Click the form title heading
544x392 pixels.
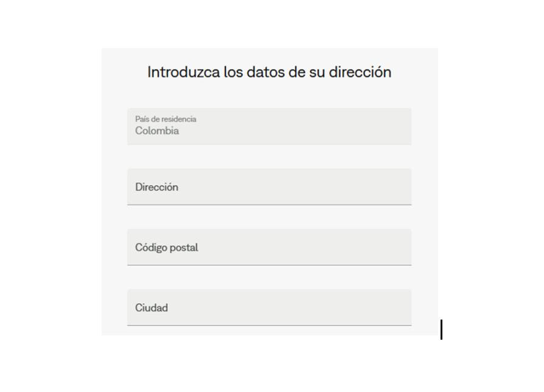click(269, 72)
